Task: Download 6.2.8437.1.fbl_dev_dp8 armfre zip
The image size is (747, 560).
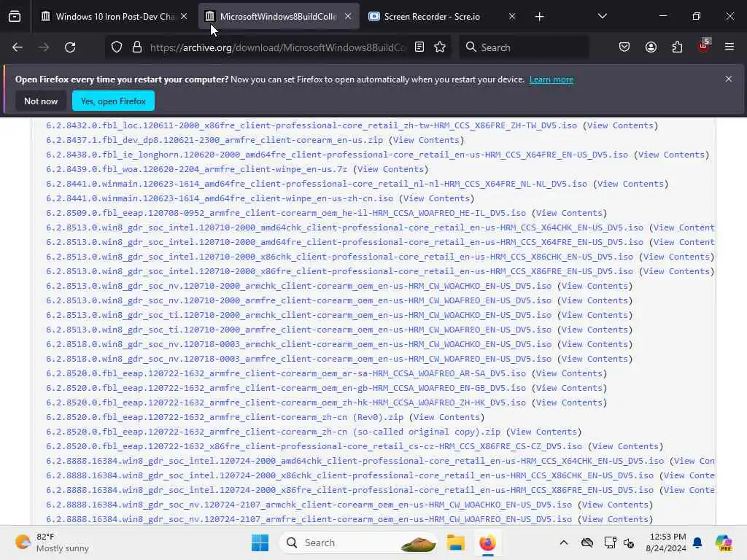Action: click(214, 140)
